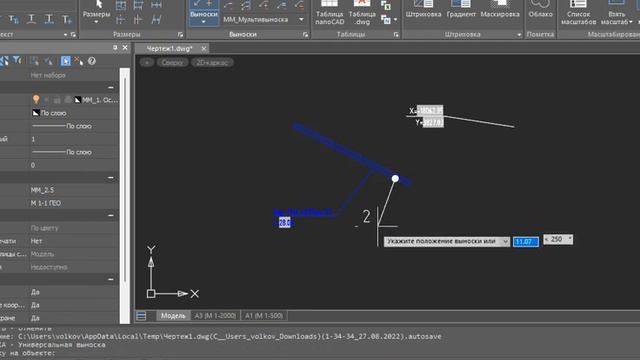Collapse the first properties section minus
Image resolution: width=640 pixels, height=360 pixels.
[111, 87]
